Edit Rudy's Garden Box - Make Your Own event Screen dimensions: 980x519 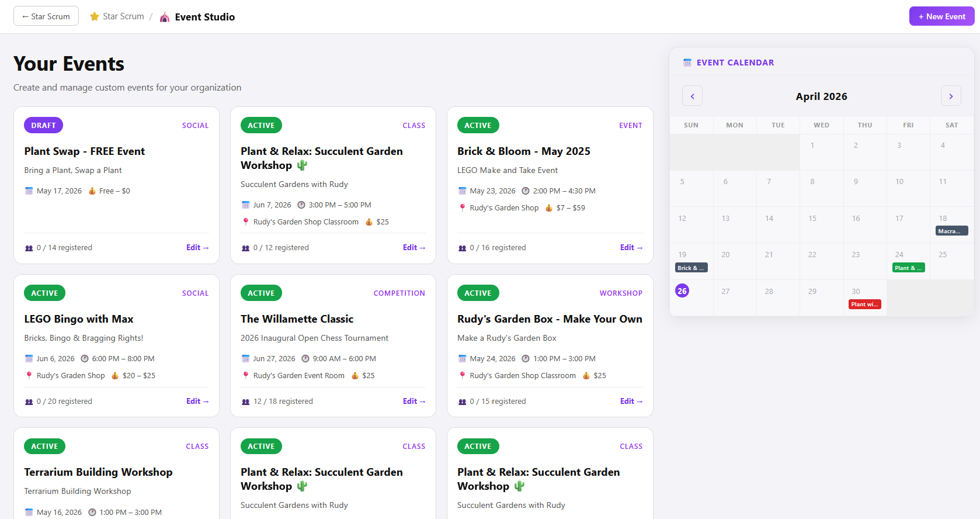tap(631, 401)
